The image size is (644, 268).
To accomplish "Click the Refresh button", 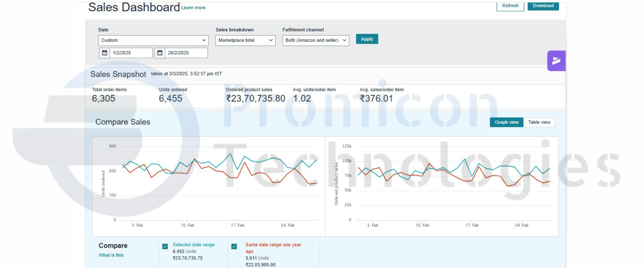I will 510,6.
